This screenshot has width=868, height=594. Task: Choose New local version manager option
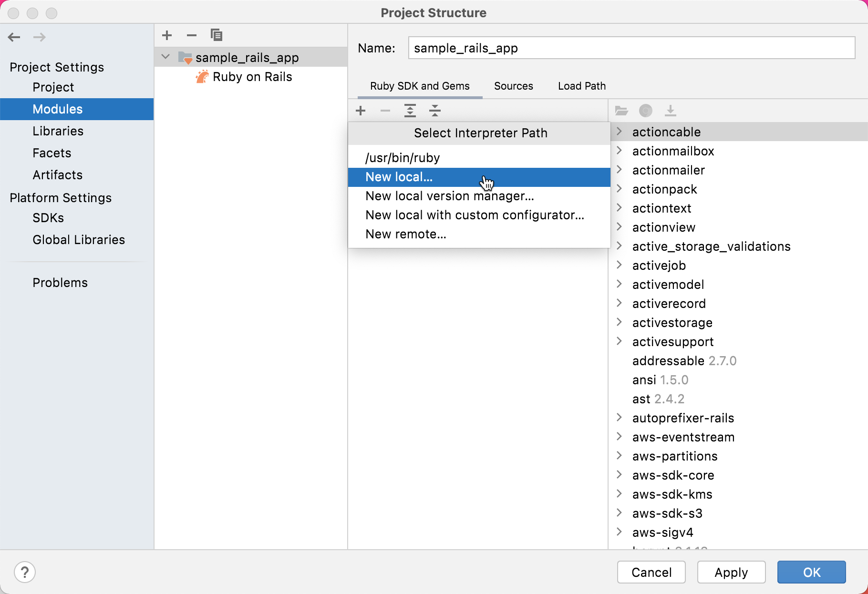(x=449, y=196)
